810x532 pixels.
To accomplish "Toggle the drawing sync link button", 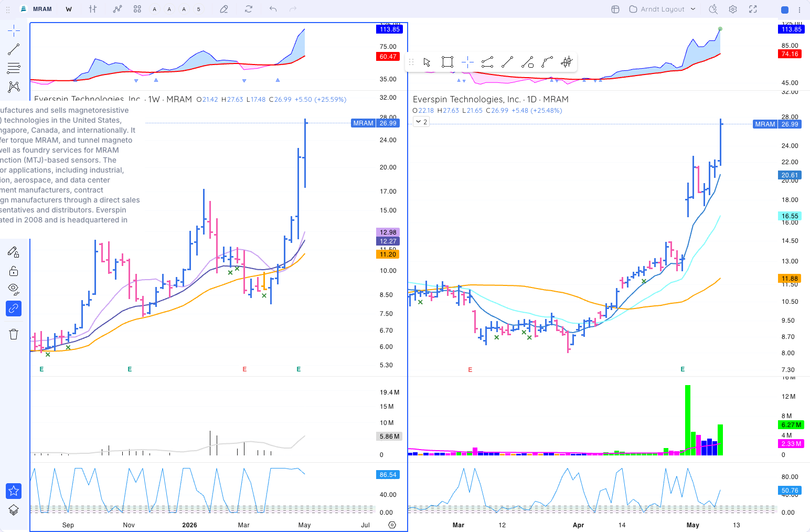I will coord(14,308).
